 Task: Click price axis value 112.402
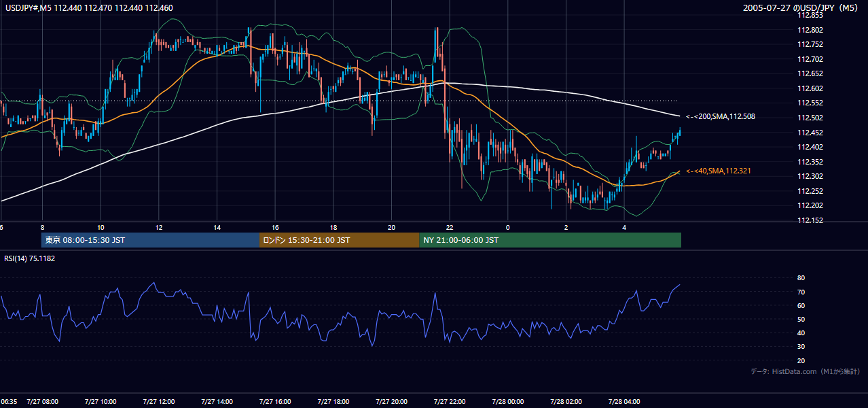(811, 147)
